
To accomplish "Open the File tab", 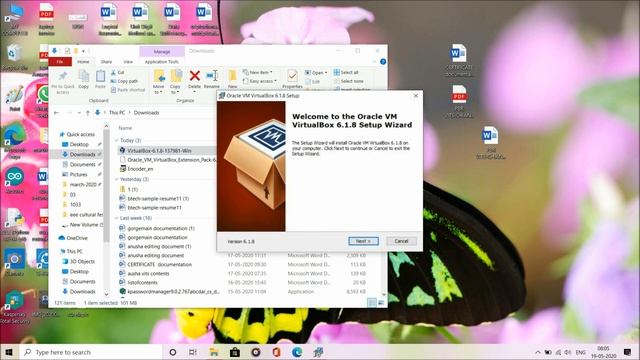I will coord(60,62).
